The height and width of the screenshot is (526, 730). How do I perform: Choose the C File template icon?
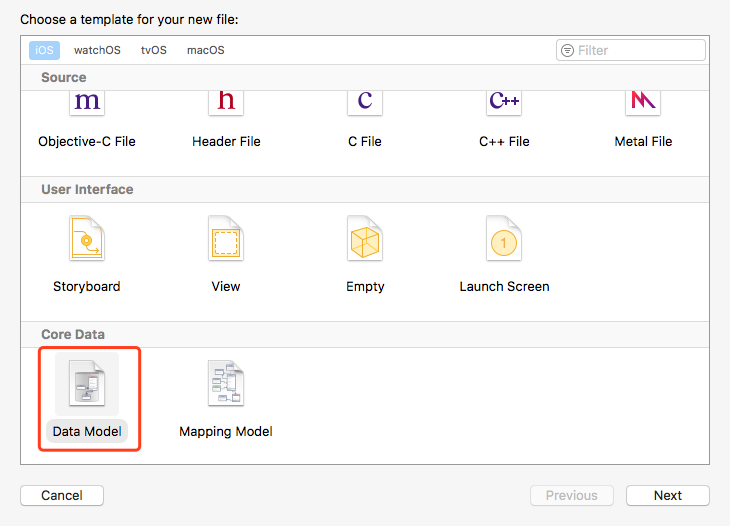coord(365,103)
